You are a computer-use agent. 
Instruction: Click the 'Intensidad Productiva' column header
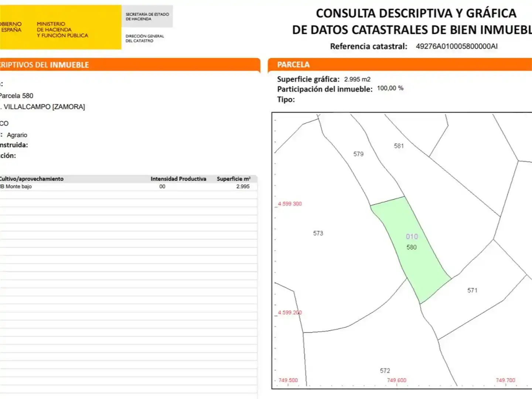[178, 179]
